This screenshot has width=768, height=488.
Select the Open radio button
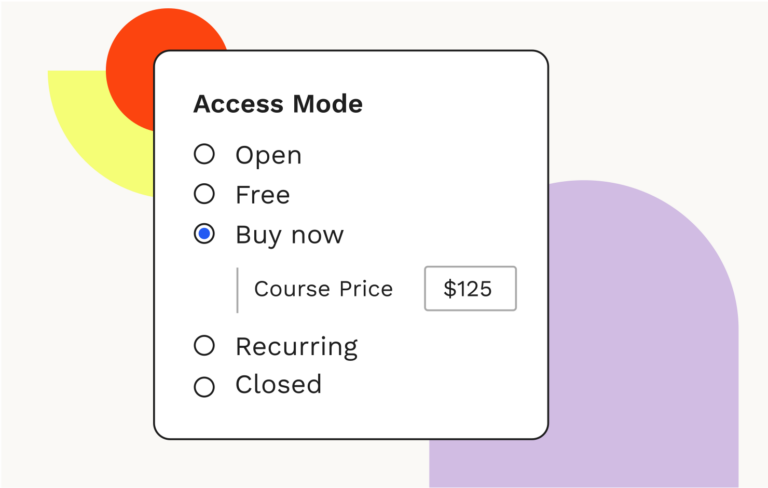coord(204,154)
